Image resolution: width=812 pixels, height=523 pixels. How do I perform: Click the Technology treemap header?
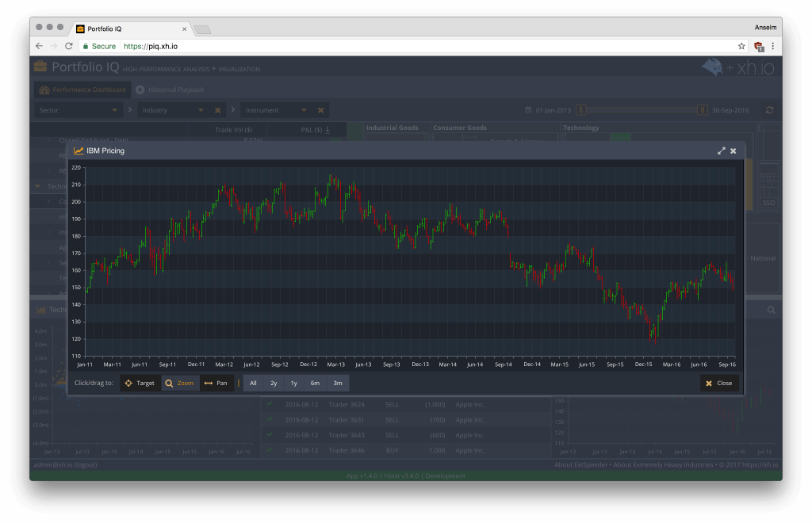tap(581, 128)
